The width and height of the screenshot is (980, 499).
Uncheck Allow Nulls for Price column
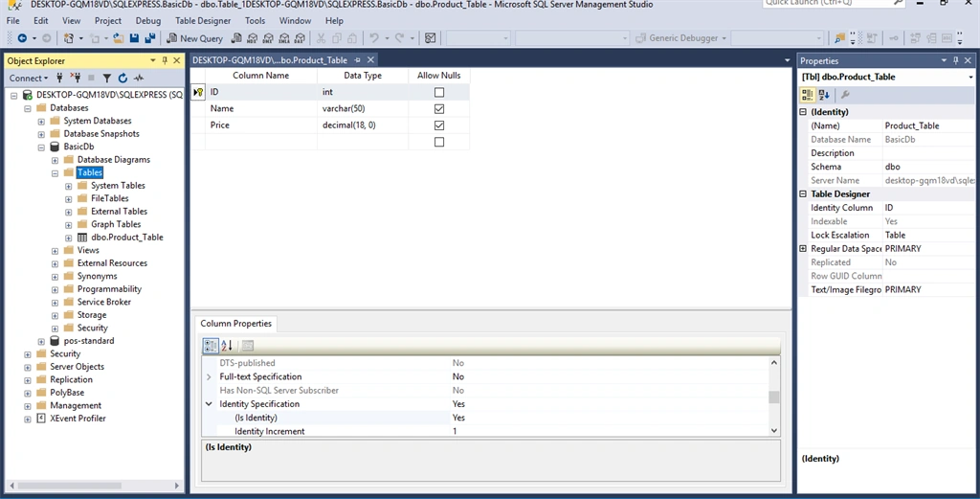[439, 125]
